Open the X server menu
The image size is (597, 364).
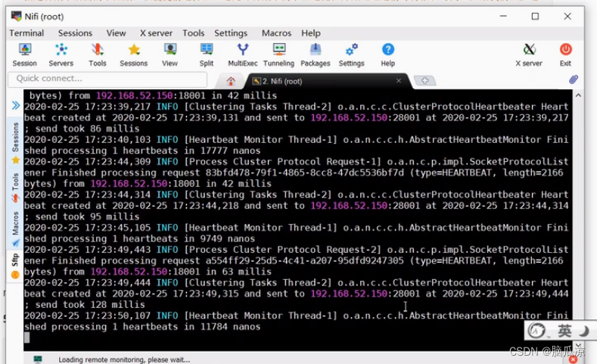(156, 33)
